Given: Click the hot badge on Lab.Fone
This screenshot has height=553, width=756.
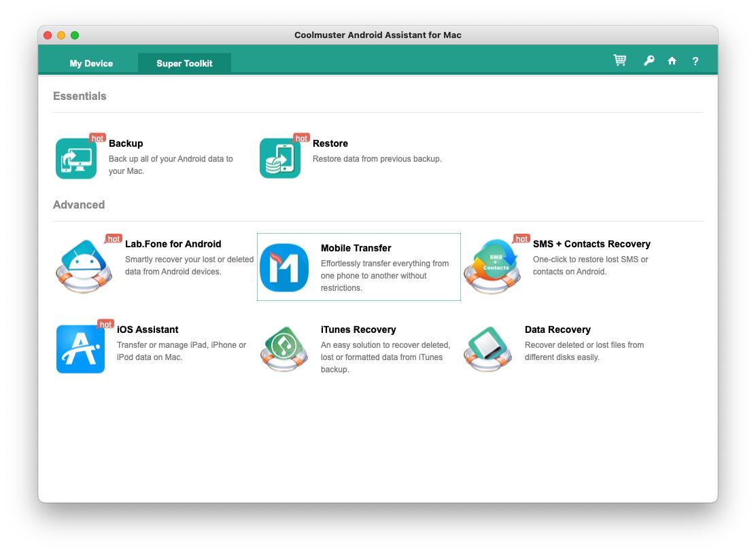Looking at the screenshot, I should (x=114, y=239).
